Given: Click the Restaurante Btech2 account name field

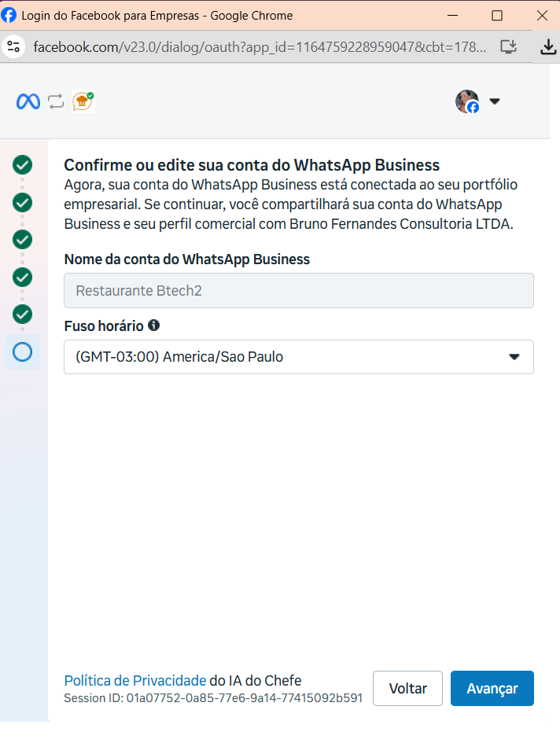Looking at the screenshot, I should coord(298,290).
